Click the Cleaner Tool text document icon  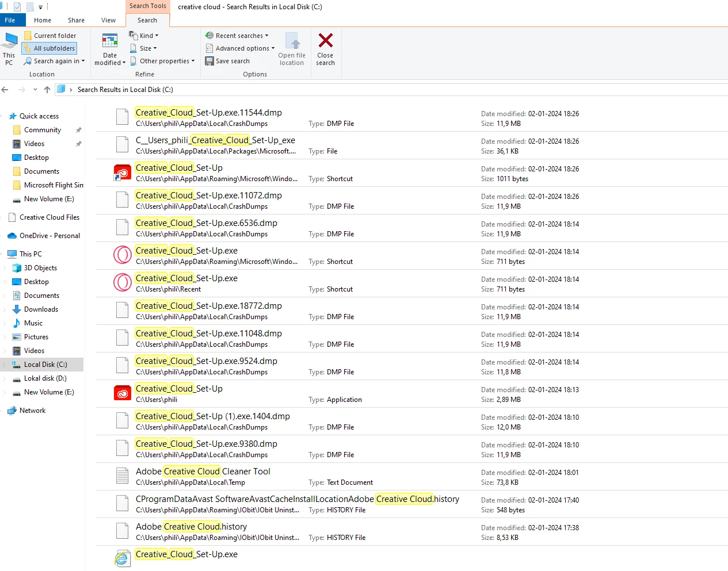pyautogui.click(x=123, y=476)
